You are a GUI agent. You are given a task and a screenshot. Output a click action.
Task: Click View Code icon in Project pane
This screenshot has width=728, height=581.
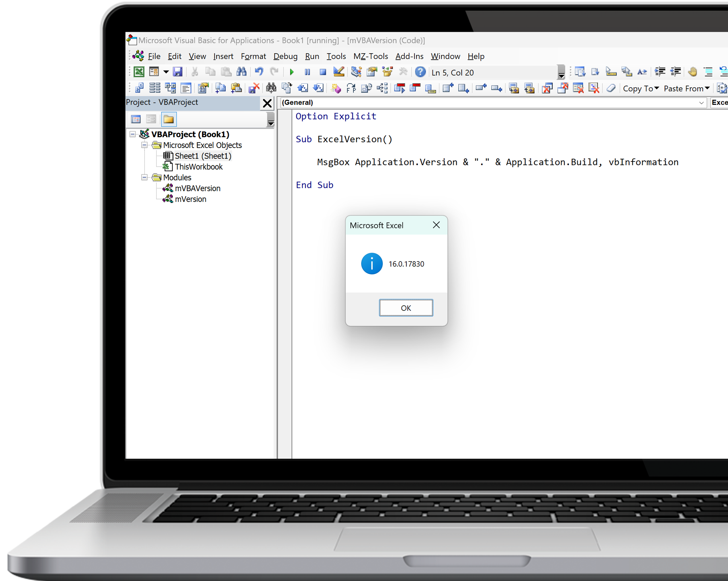point(136,119)
